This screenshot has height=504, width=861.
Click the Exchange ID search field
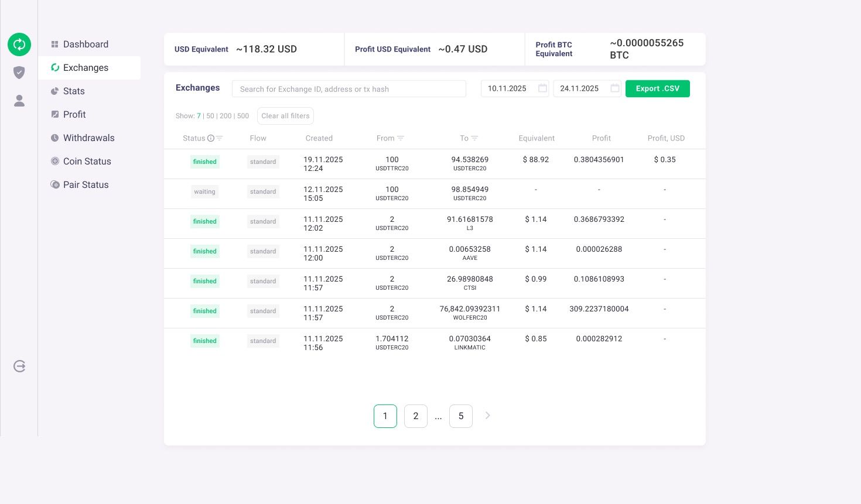(x=349, y=88)
